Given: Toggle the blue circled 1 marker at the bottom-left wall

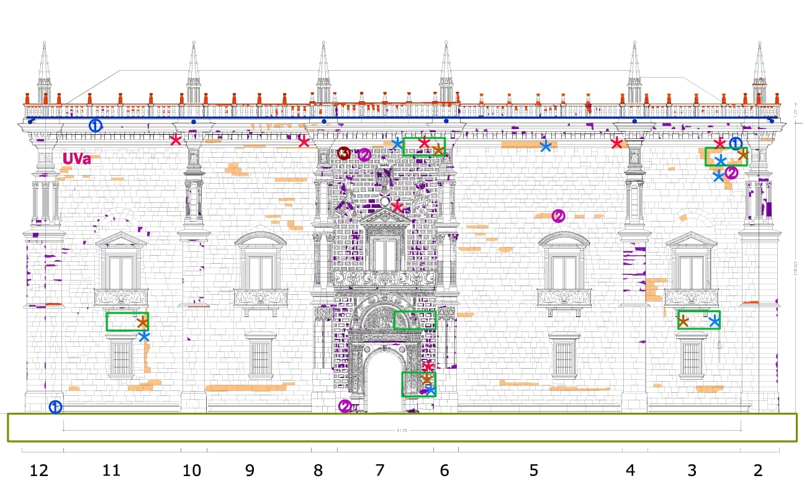Looking at the screenshot, I should point(55,408).
